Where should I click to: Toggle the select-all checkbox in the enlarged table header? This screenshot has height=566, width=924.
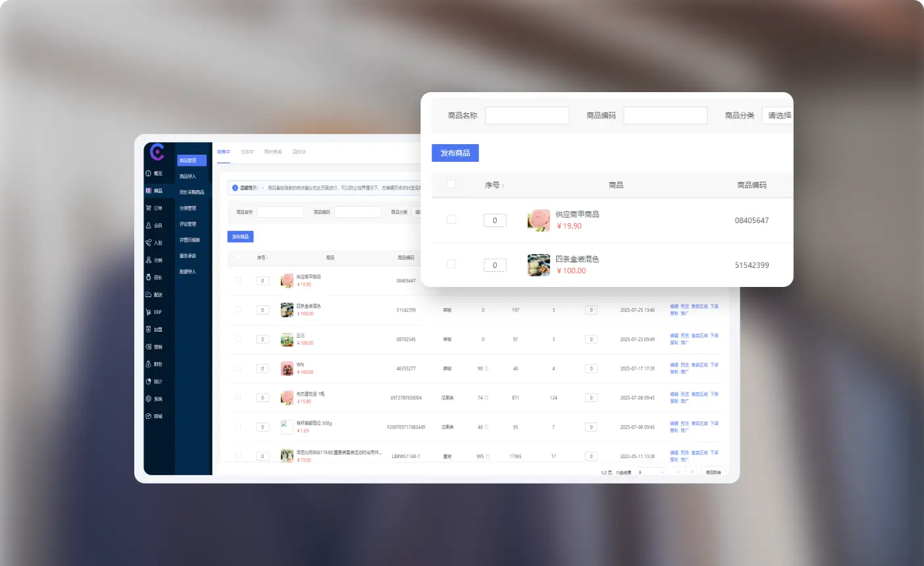point(451,184)
